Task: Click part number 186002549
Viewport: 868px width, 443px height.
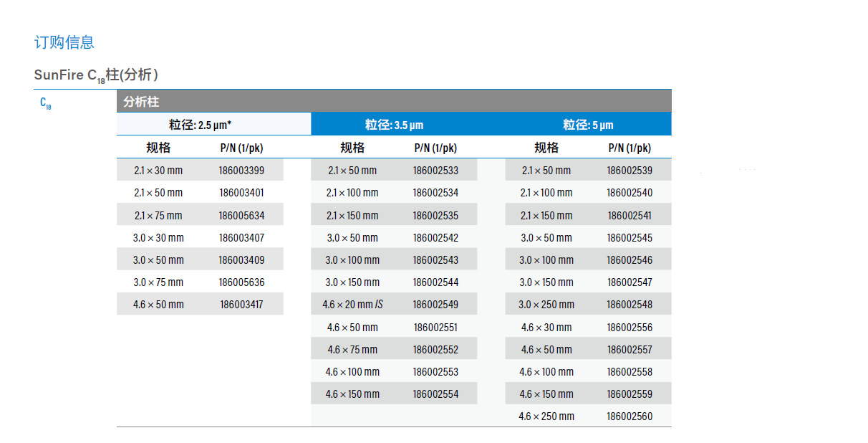Action: [435, 305]
